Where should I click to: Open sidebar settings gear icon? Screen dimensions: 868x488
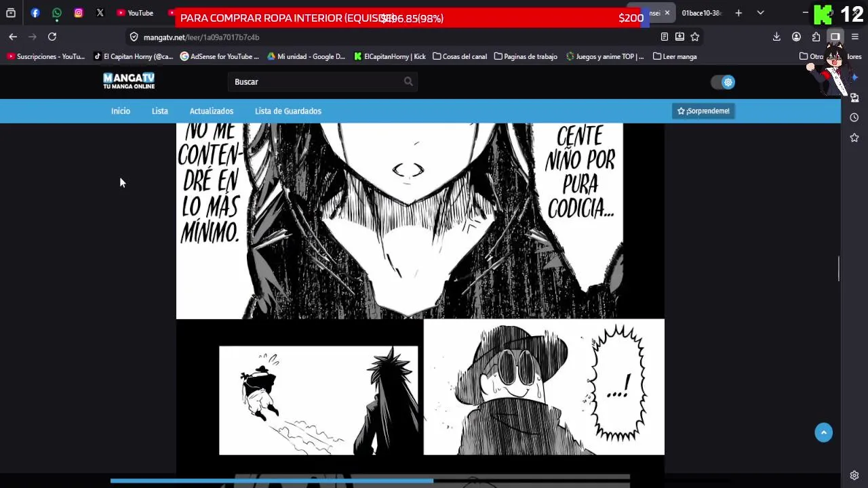854,476
